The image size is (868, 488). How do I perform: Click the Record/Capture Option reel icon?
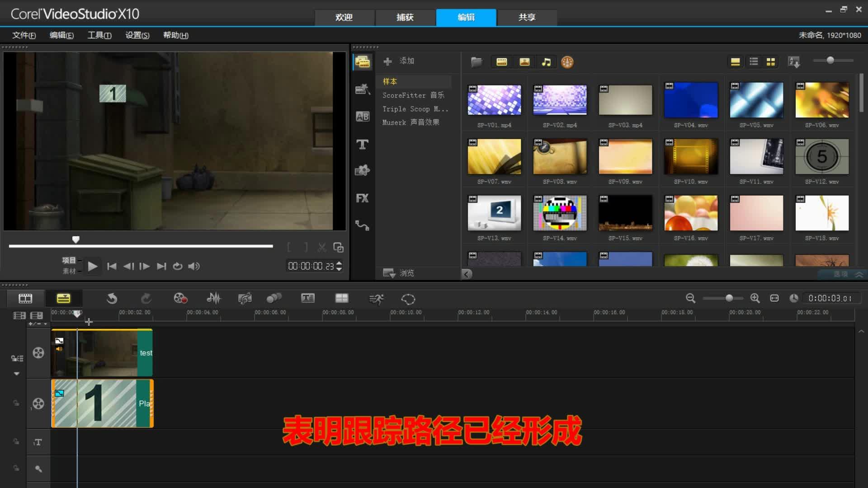pyautogui.click(x=180, y=298)
